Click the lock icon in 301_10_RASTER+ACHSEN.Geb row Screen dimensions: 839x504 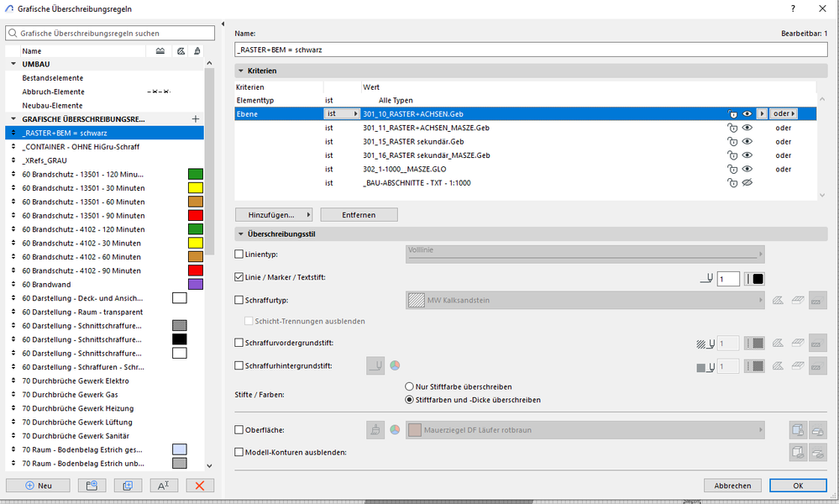[732, 114]
